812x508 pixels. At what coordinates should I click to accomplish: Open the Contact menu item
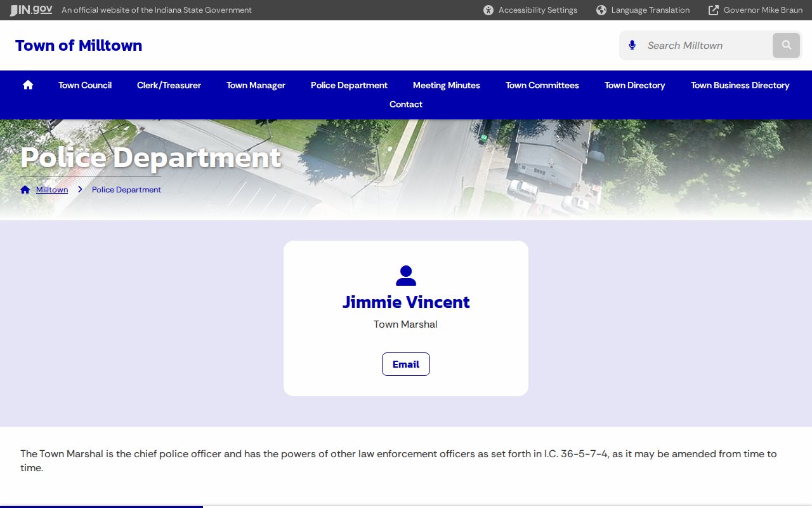tap(406, 104)
